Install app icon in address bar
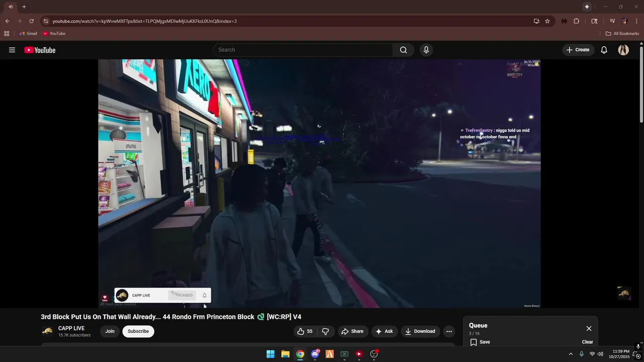644x362 pixels. tap(536, 21)
